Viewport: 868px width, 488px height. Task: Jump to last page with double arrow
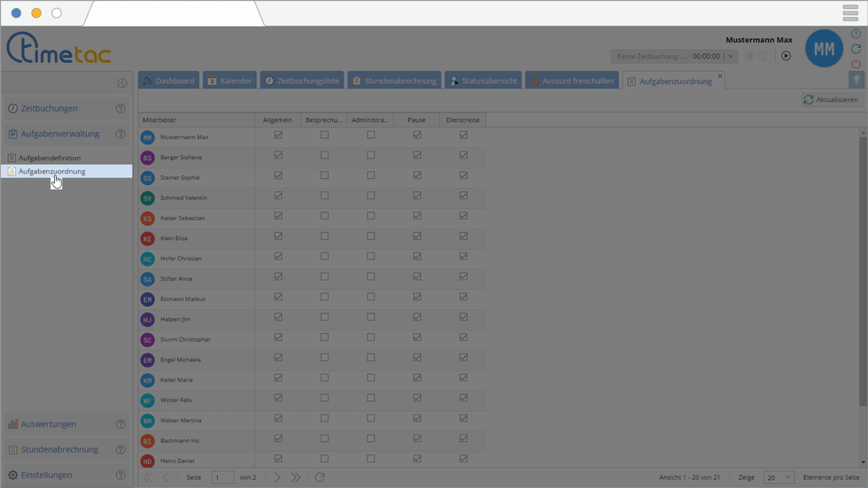(x=296, y=477)
